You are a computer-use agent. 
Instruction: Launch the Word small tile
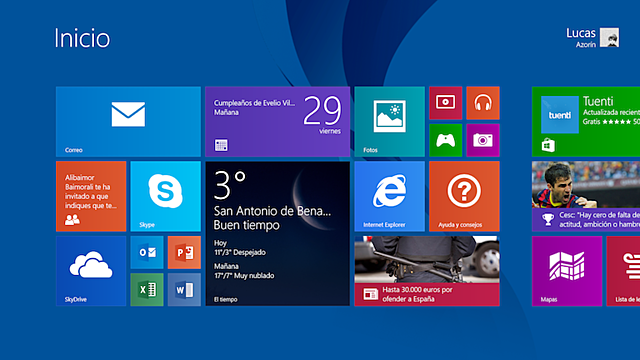point(184,290)
